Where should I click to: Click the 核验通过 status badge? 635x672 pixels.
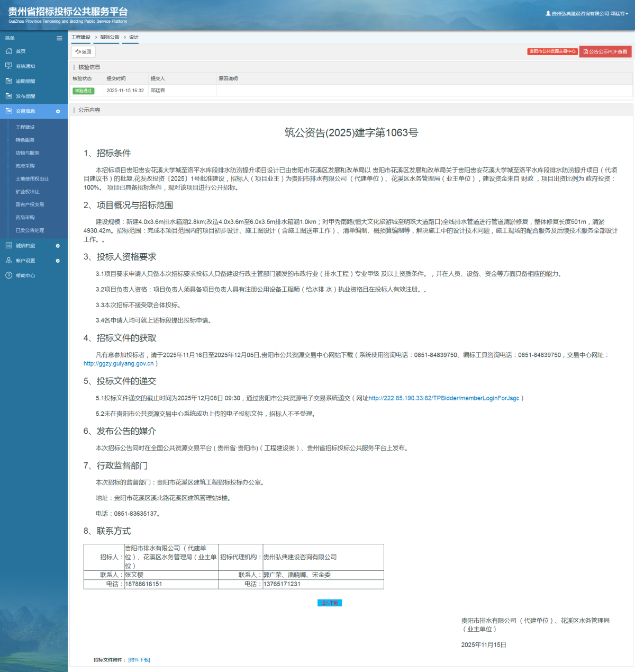[84, 91]
